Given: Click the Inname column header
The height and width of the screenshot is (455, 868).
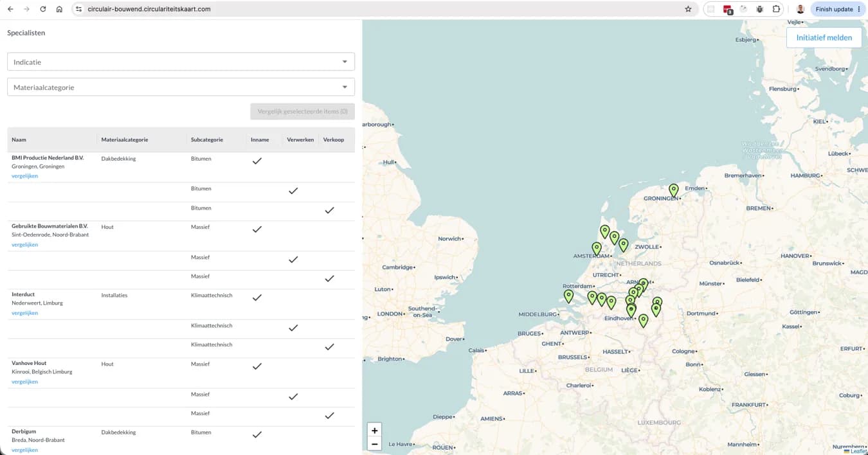Looking at the screenshot, I should pyautogui.click(x=260, y=139).
